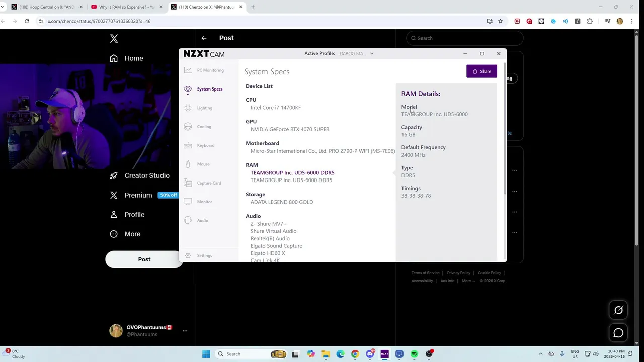The image size is (644, 362).
Task: Open the More menu on X
Action: pos(125,234)
